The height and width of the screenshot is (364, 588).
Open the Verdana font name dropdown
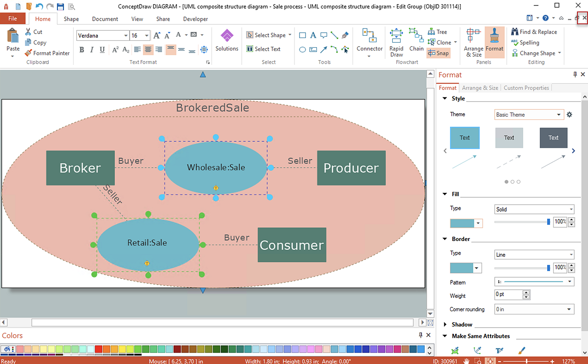(126, 36)
